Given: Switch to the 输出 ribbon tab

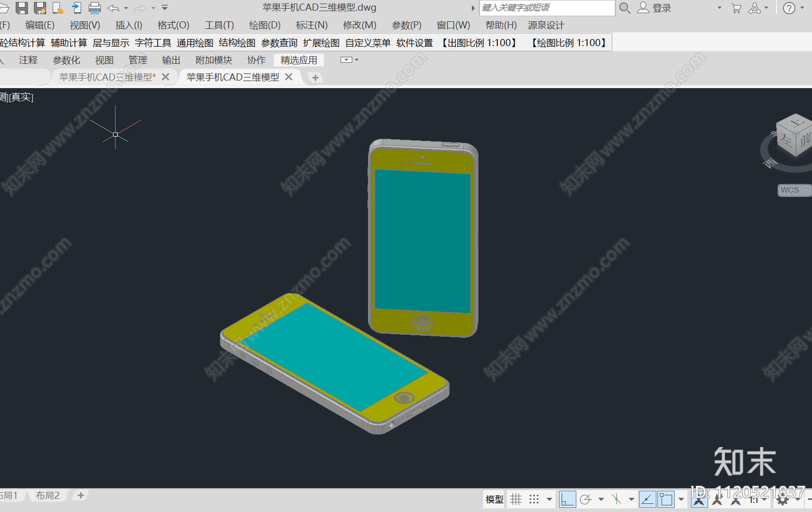Looking at the screenshot, I should (x=172, y=60).
